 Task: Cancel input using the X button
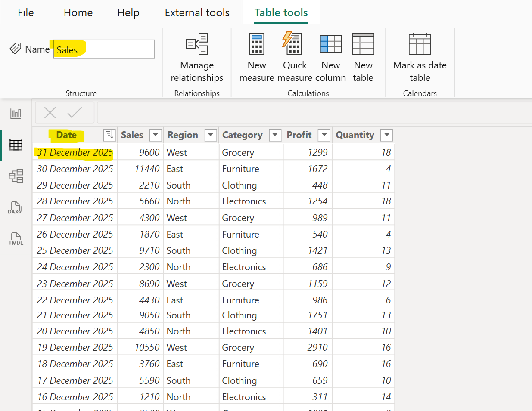50,112
